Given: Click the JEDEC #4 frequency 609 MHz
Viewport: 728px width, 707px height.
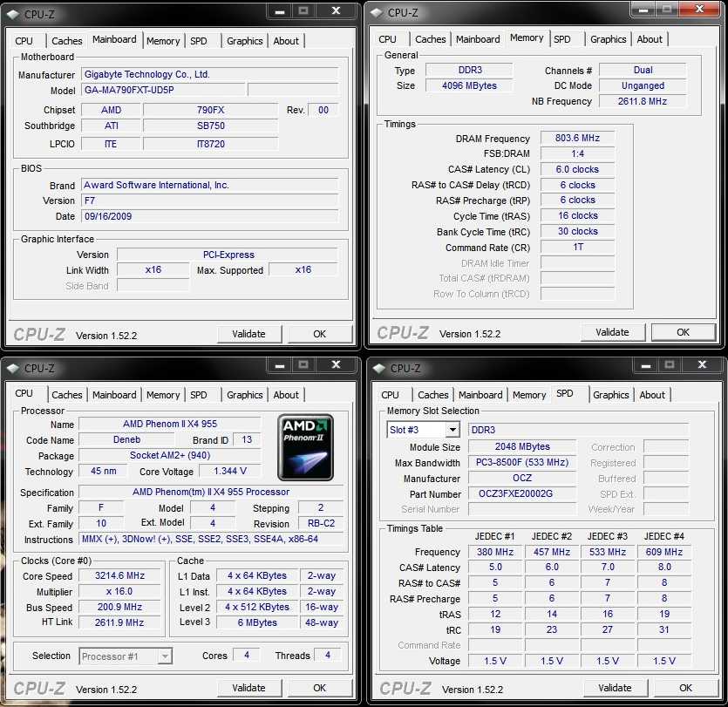Looking at the screenshot, I should (664, 552).
